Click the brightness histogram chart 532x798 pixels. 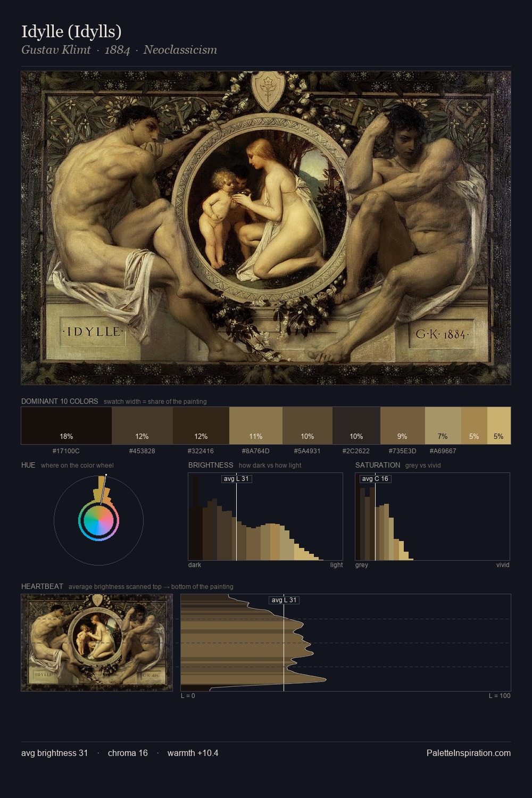pos(265,517)
